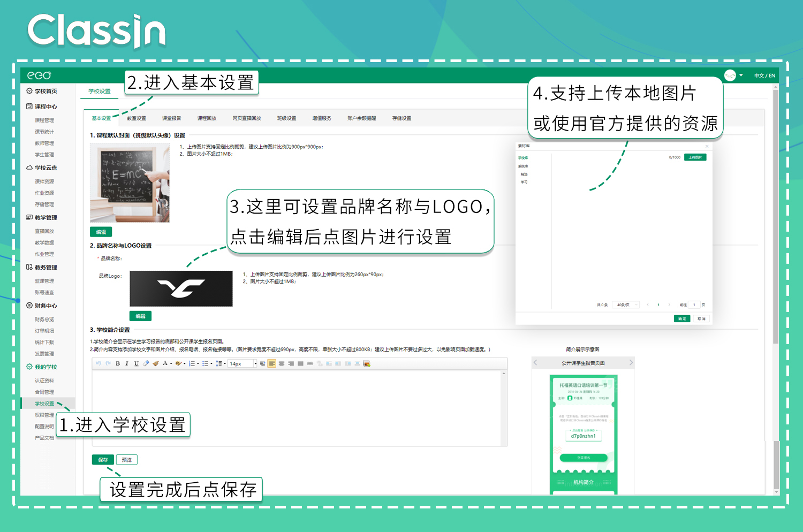Image resolution: width=803 pixels, height=532 pixels.
Task: Switch to the 班级设置 tab
Action: [x=286, y=118]
